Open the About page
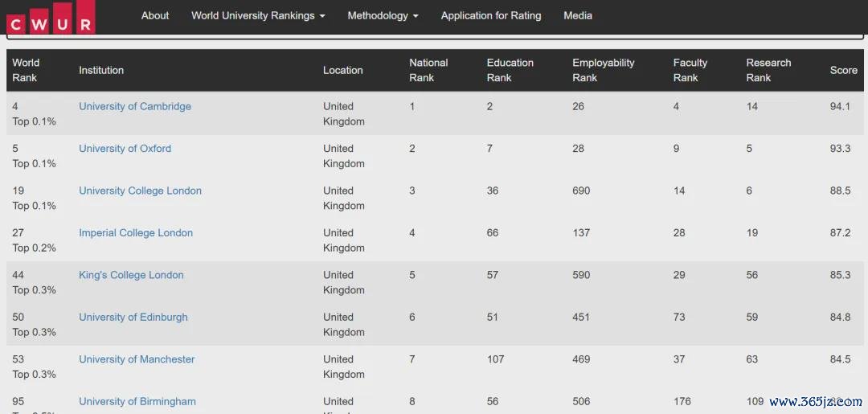 [x=155, y=15]
